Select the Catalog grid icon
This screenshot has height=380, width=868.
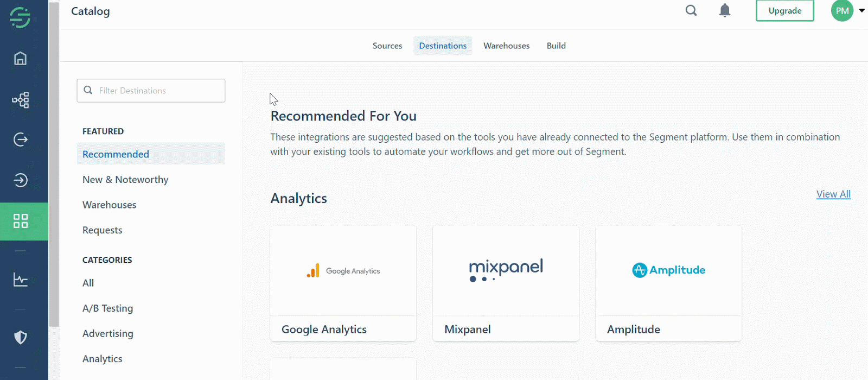(x=21, y=221)
